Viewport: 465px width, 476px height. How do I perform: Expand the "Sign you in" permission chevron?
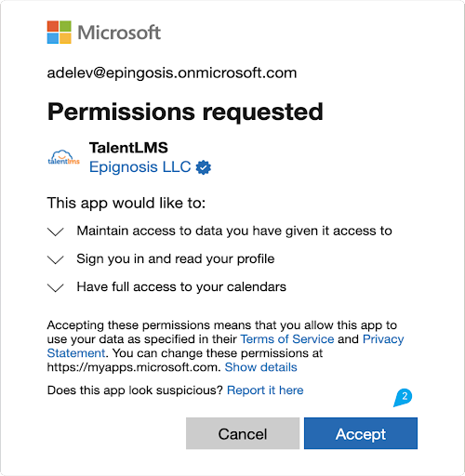pos(56,259)
